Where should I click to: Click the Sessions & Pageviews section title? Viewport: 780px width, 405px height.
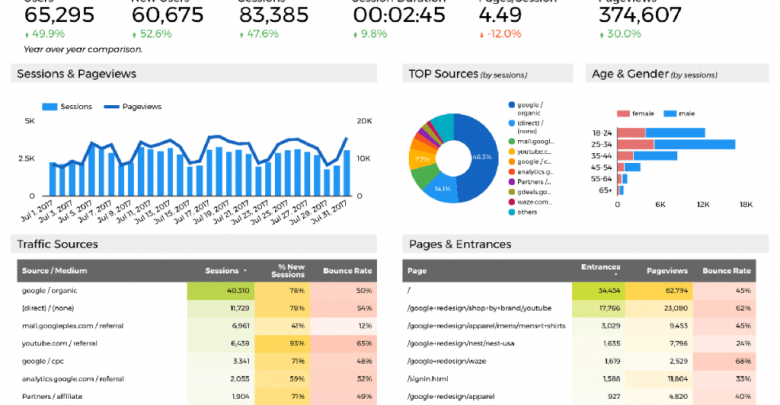click(x=77, y=74)
